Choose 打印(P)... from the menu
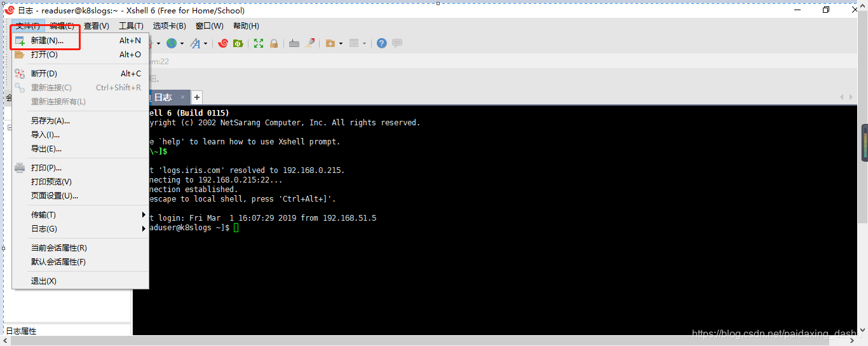The height and width of the screenshot is (346, 868). [x=80, y=168]
